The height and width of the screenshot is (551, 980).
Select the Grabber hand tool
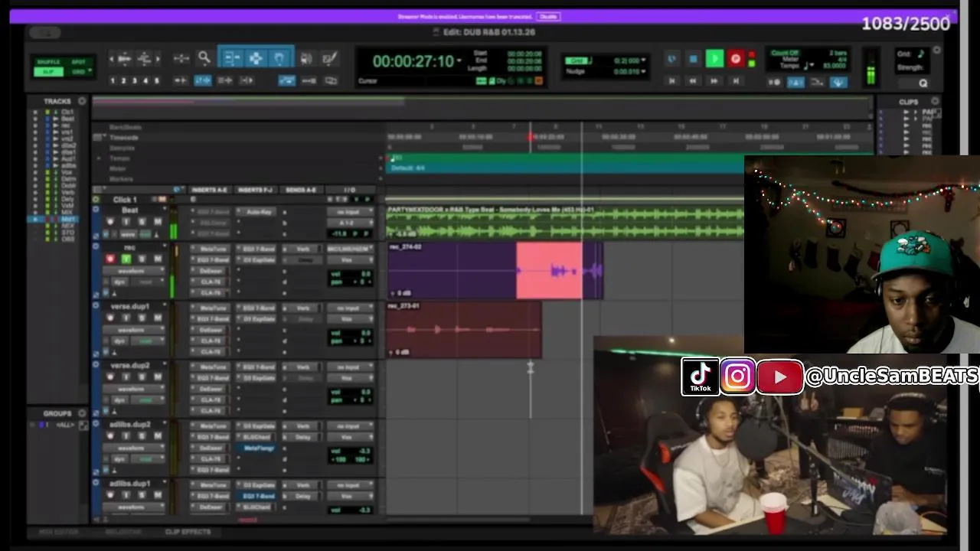pos(280,59)
